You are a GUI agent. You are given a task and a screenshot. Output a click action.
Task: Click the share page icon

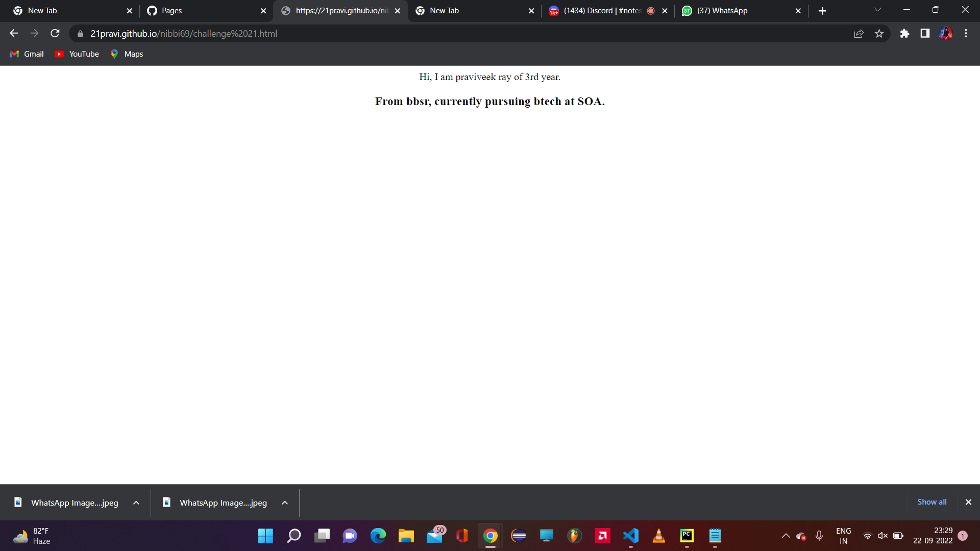[859, 34]
